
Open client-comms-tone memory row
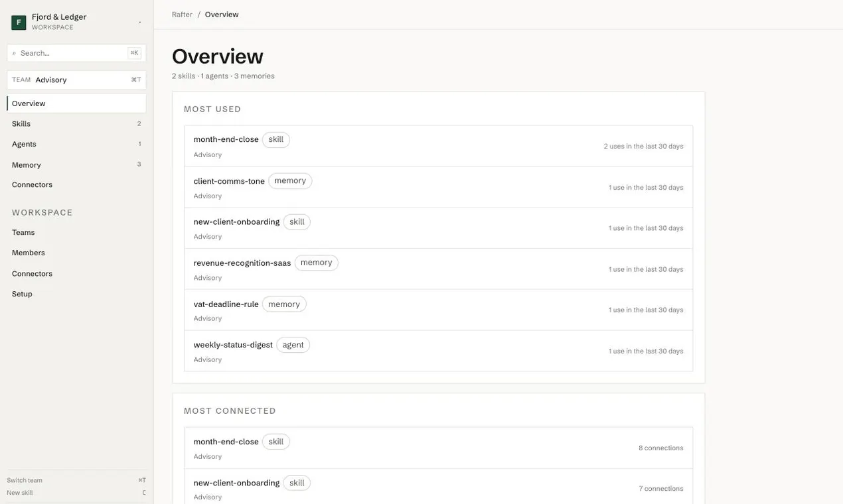coord(438,187)
